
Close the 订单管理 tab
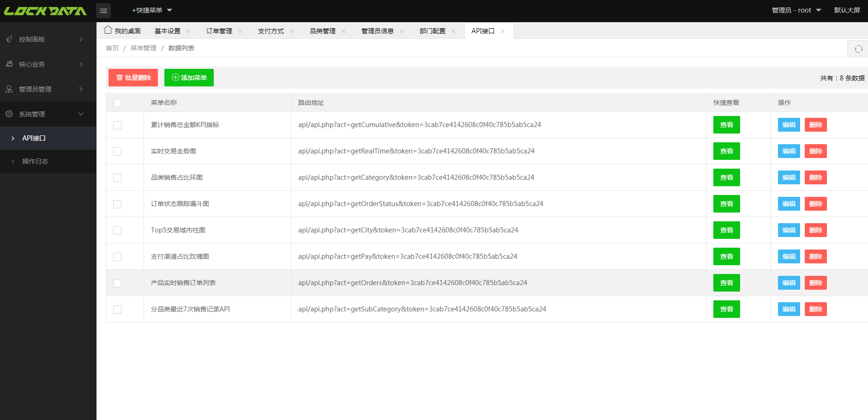pos(240,31)
